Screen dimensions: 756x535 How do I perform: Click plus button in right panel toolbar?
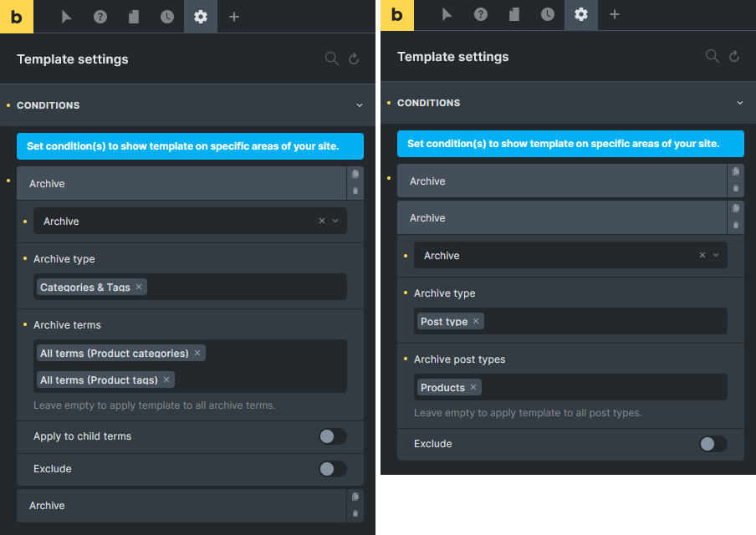[x=615, y=14]
